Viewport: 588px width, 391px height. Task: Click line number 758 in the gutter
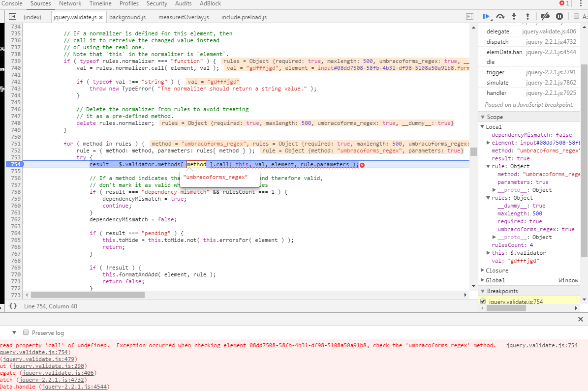[x=16, y=192]
